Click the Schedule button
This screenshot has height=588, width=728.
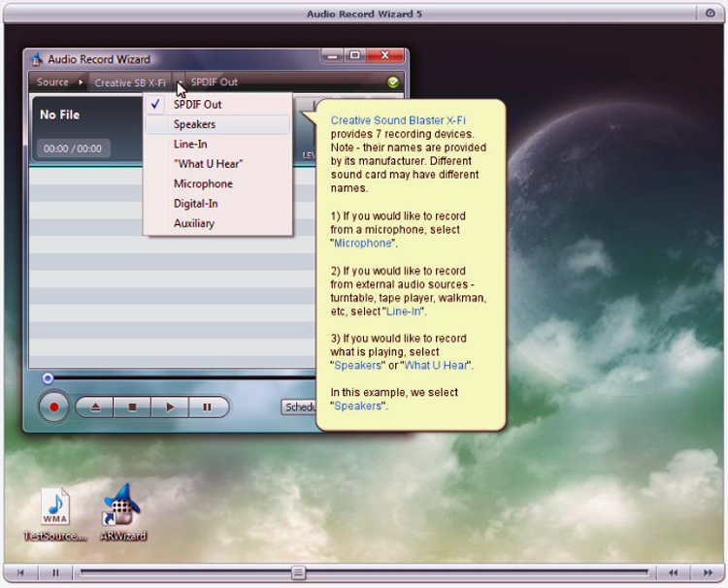(299, 407)
